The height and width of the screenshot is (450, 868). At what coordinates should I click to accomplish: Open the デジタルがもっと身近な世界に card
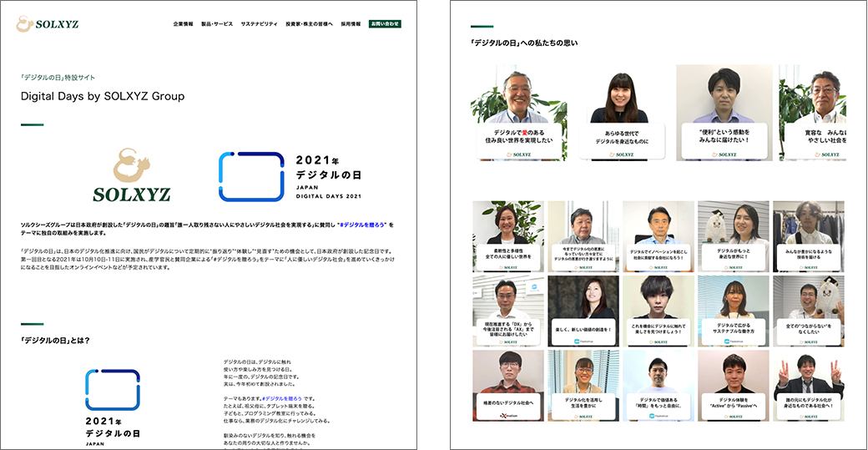coord(734,236)
